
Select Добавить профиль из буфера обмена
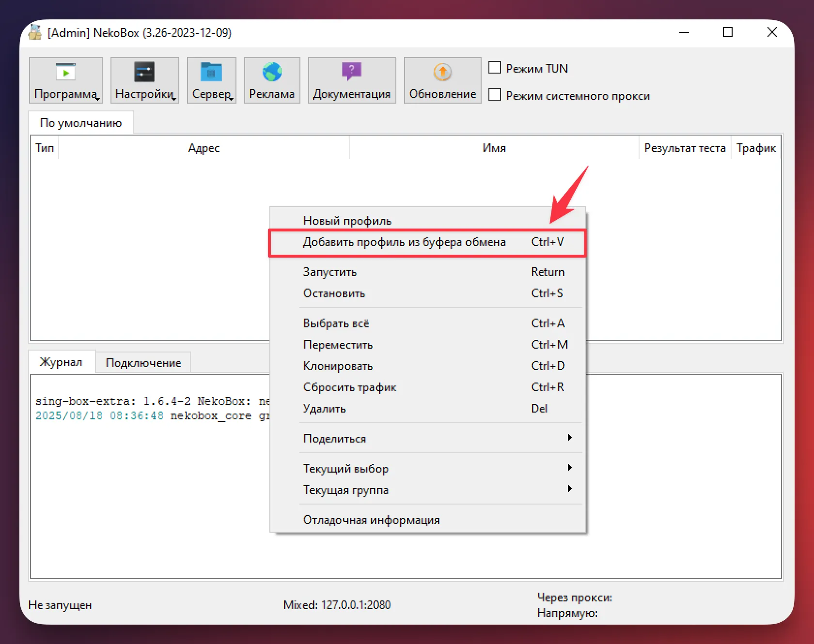click(428, 242)
